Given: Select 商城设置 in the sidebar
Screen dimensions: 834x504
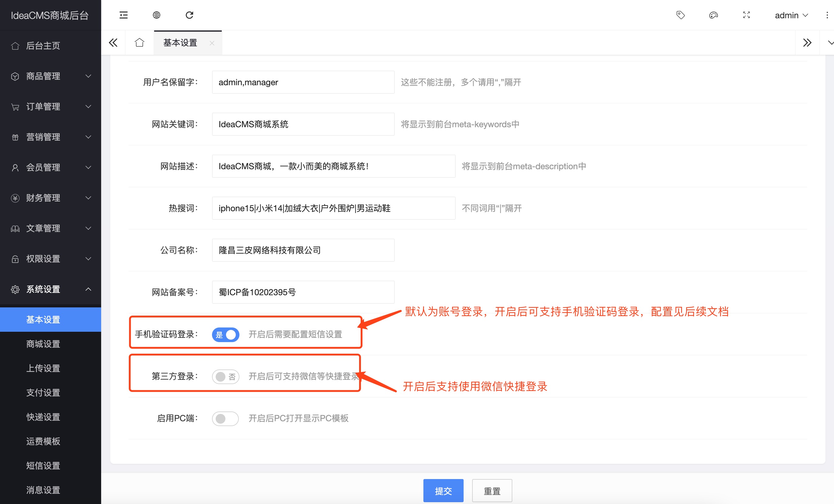Looking at the screenshot, I should click(x=43, y=344).
